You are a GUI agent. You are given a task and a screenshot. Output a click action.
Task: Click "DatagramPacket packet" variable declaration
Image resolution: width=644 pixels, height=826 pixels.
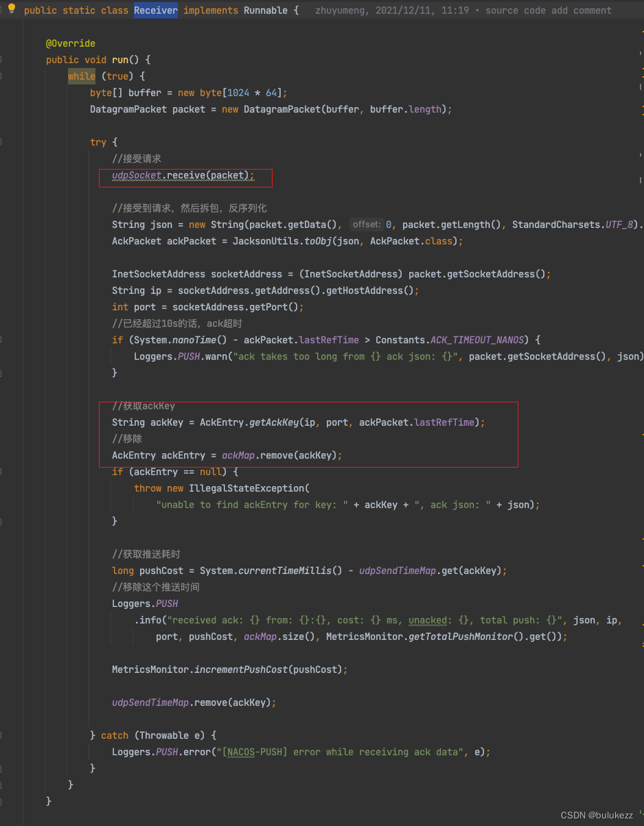coord(148,109)
